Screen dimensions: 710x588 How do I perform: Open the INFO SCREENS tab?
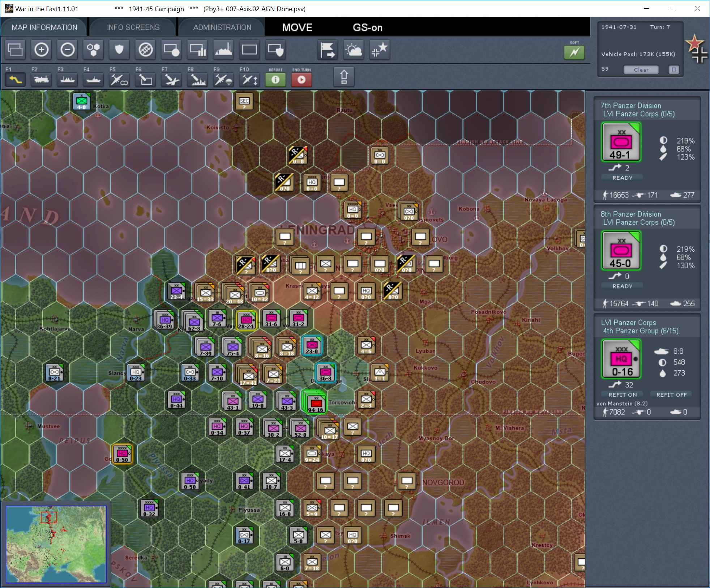pyautogui.click(x=133, y=27)
